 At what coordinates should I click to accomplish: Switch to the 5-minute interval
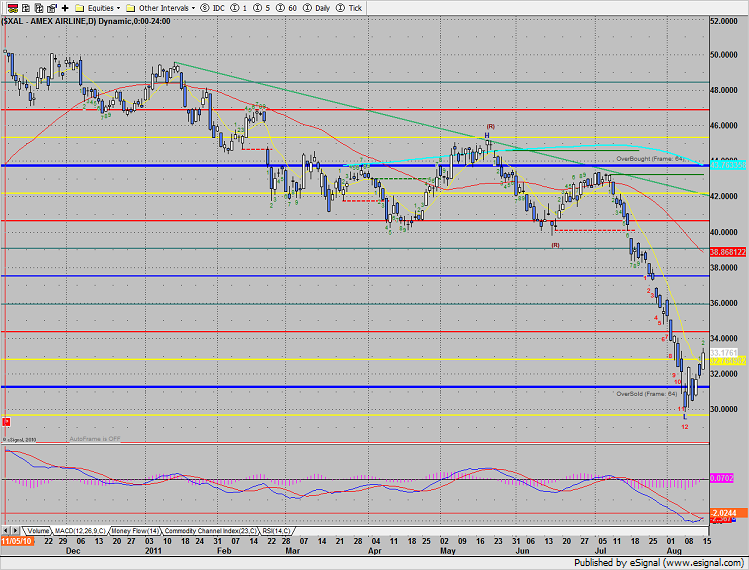(261, 8)
